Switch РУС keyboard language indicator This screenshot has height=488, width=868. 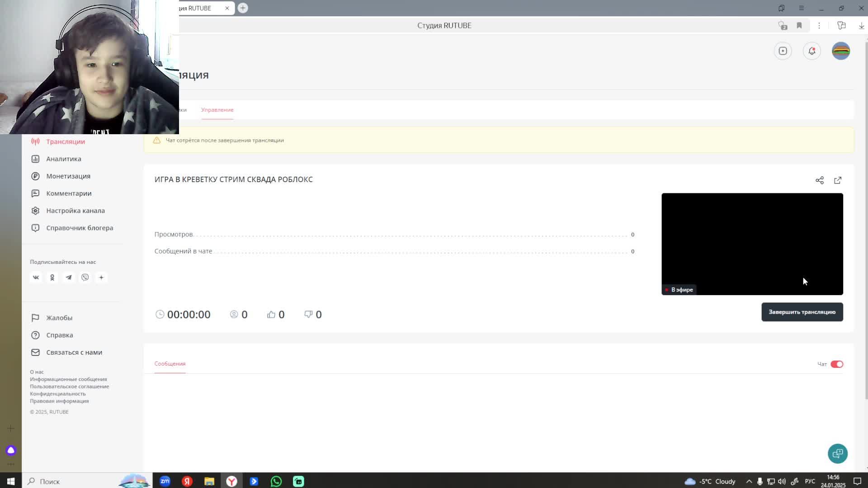pos(810,481)
